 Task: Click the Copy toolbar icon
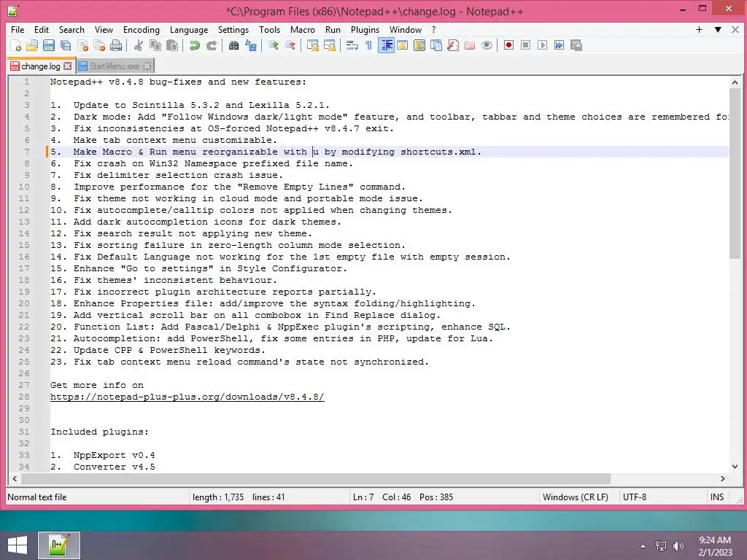[x=155, y=45]
